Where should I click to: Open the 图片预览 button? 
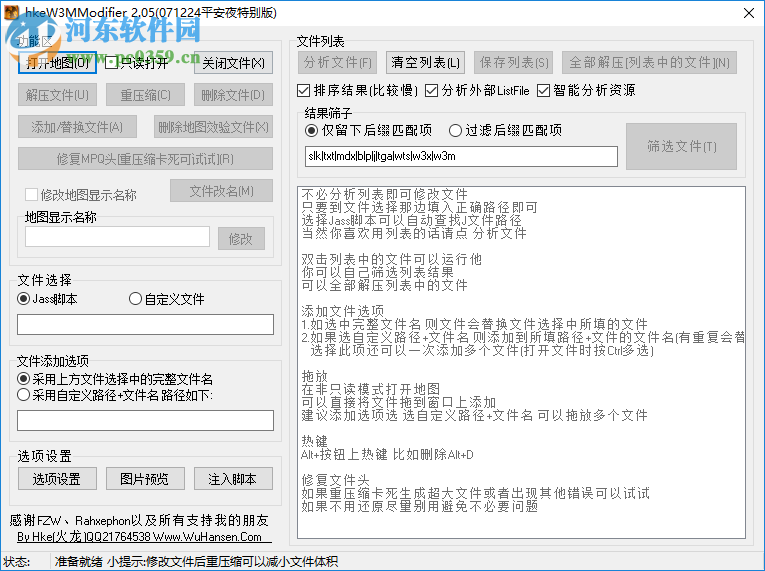pos(145,479)
